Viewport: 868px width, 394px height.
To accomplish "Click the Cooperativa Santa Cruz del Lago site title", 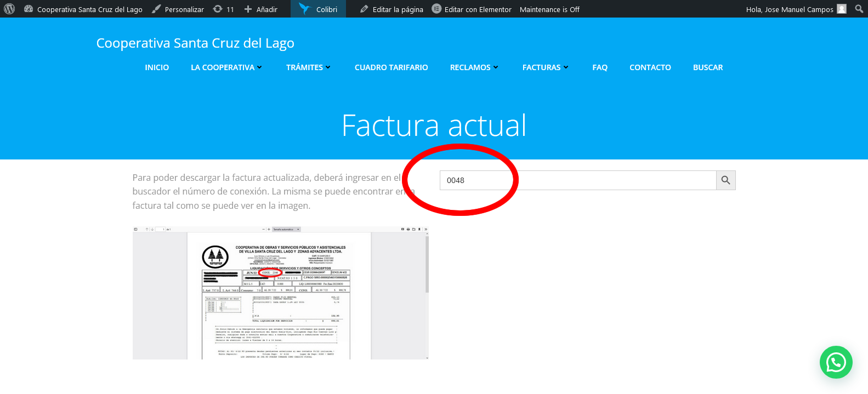I will pyautogui.click(x=195, y=43).
